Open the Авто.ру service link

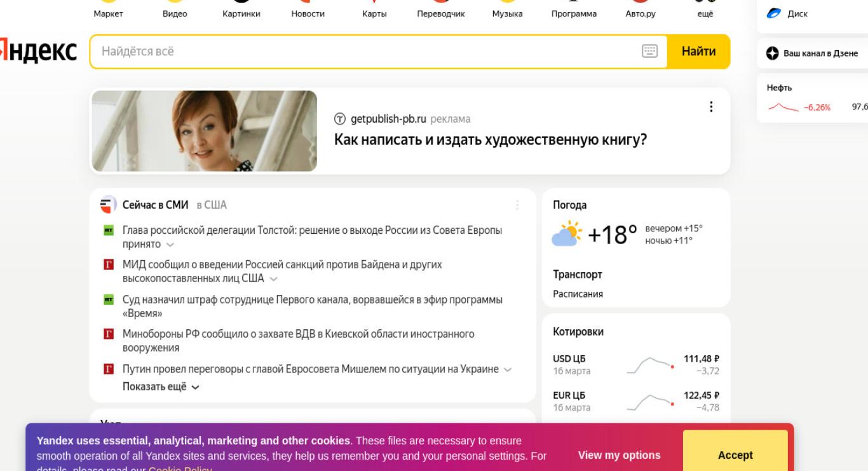pyautogui.click(x=641, y=14)
